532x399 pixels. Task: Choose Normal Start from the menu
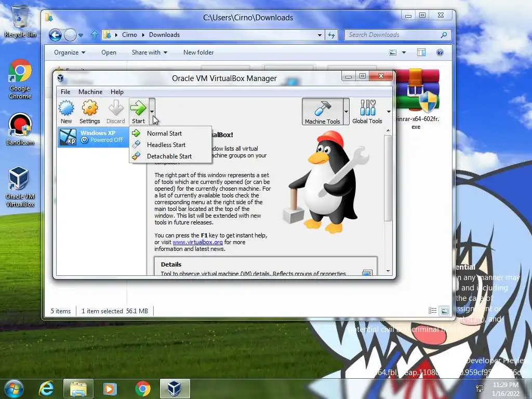coord(170,134)
